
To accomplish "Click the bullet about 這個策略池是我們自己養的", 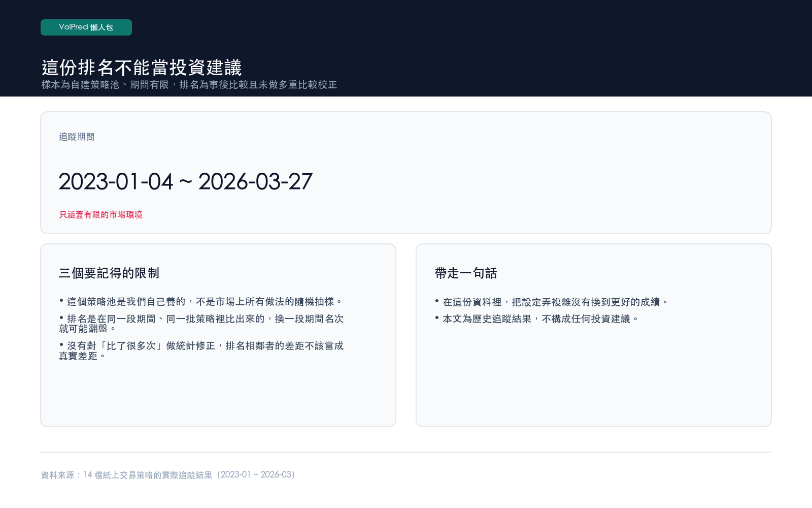I will pyautogui.click(x=201, y=302).
